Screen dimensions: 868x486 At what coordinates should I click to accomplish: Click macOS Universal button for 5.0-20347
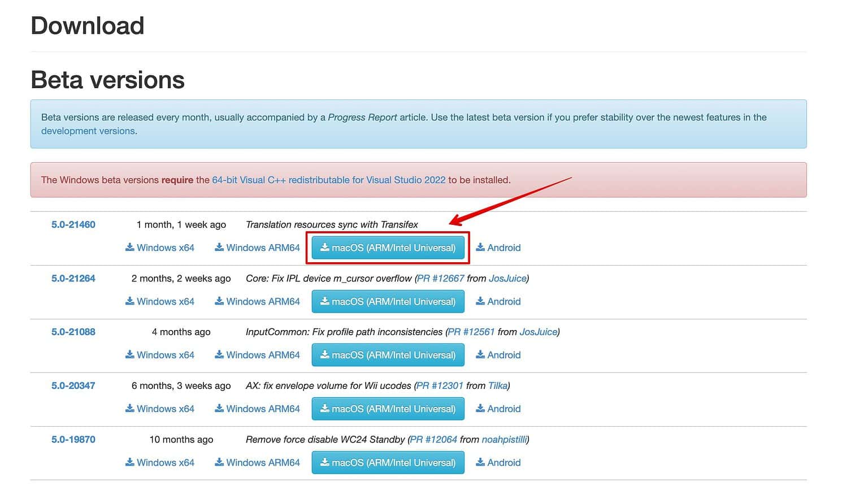388,409
